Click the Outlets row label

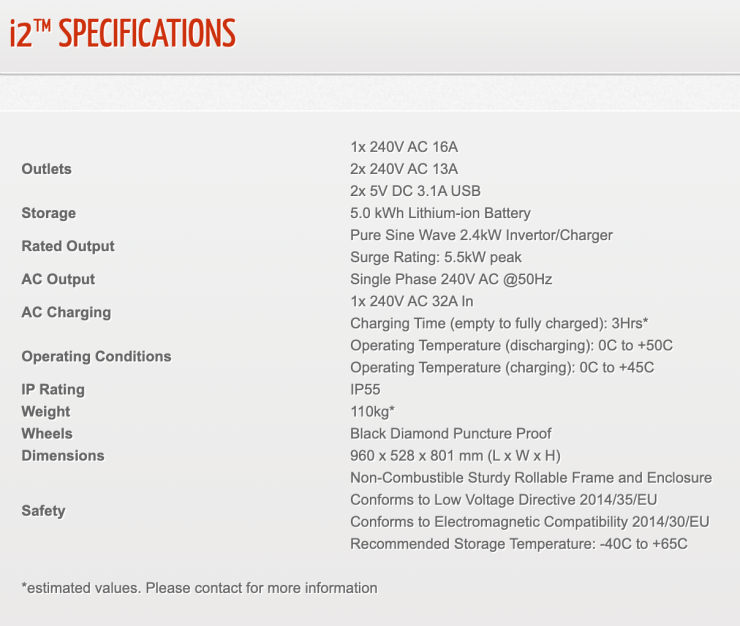coord(47,169)
